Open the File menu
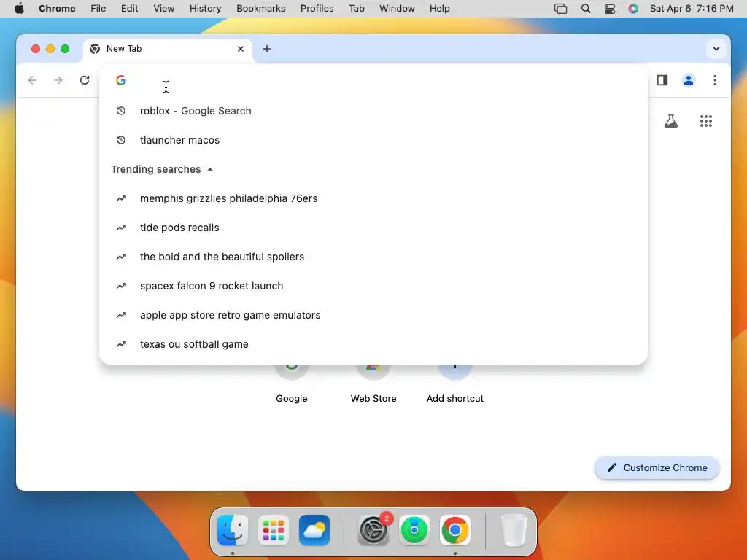Screen dimensions: 747x560 point(98,9)
